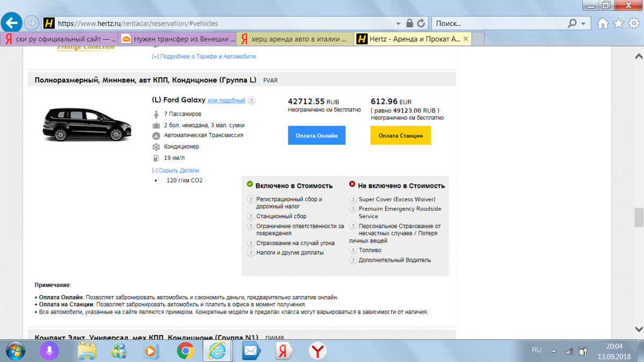Open the blank new tab button

point(479,39)
